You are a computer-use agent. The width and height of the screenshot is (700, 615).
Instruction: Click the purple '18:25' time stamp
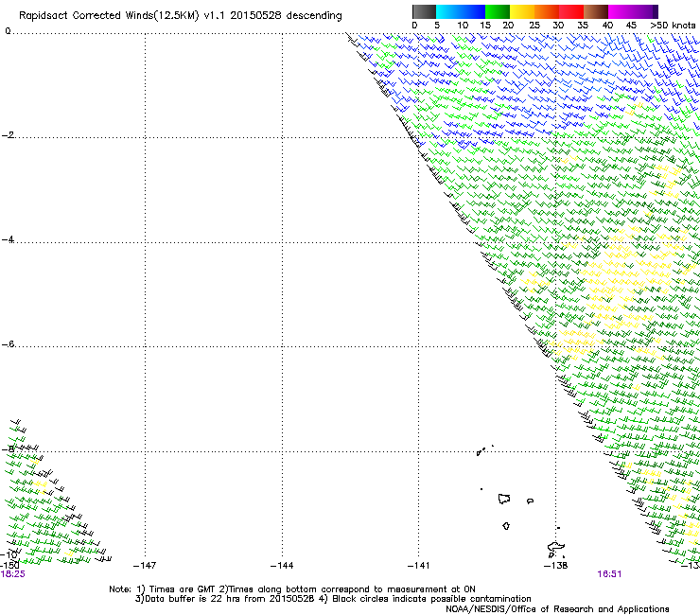13,574
